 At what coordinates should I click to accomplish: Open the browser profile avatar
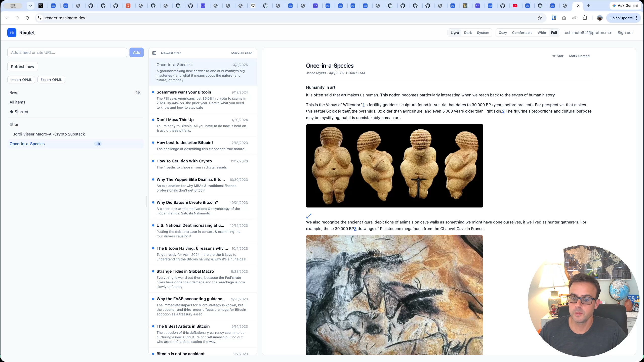point(600,18)
